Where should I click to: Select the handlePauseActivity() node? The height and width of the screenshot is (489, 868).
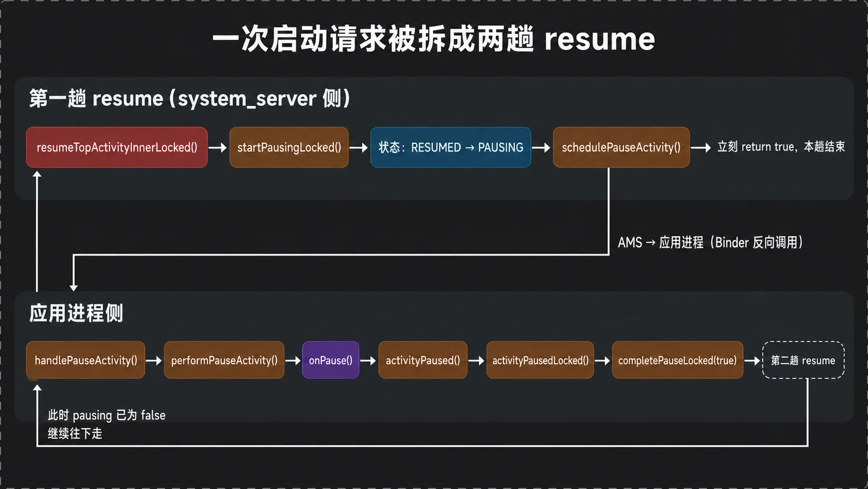tap(86, 360)
